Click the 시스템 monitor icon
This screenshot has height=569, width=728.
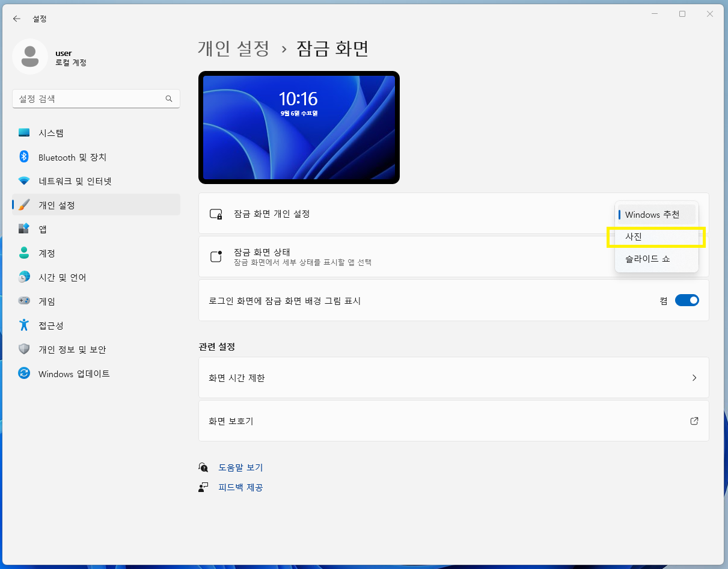coord(24,133)
